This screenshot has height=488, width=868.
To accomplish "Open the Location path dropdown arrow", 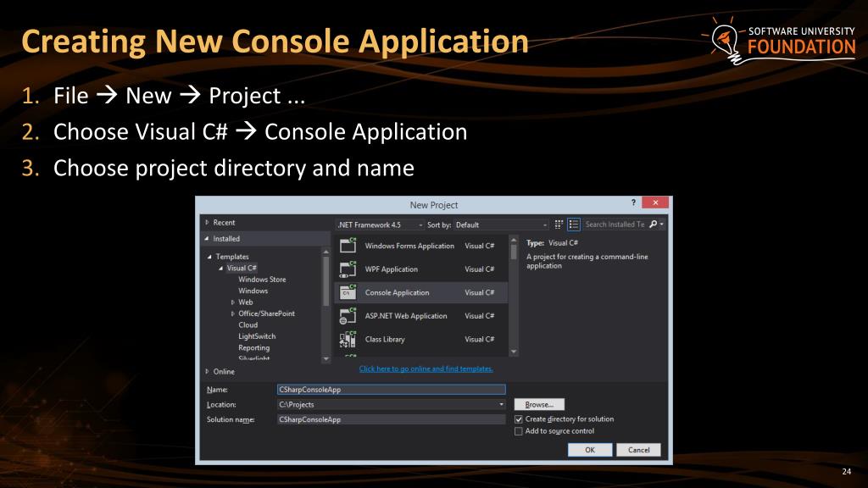I will [x=502, y=404].
